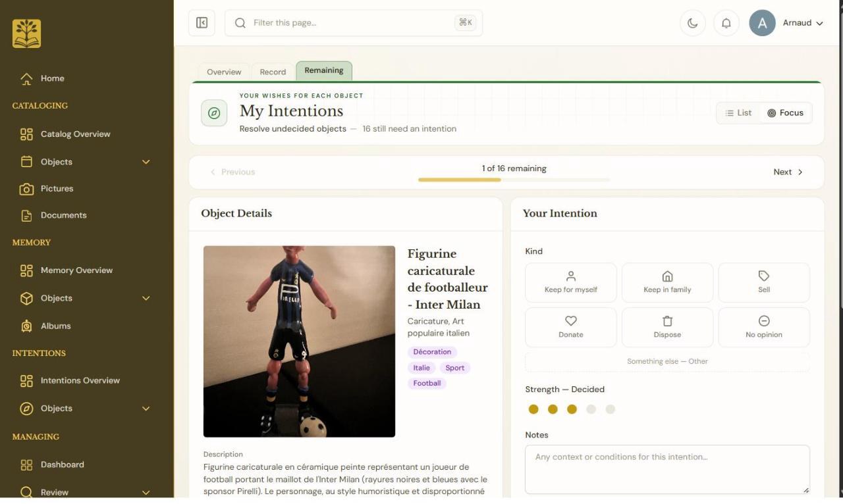The width and height of the screenshot is (843, 504).
Task: Switch to List view
Action: [x=738, y=113]
